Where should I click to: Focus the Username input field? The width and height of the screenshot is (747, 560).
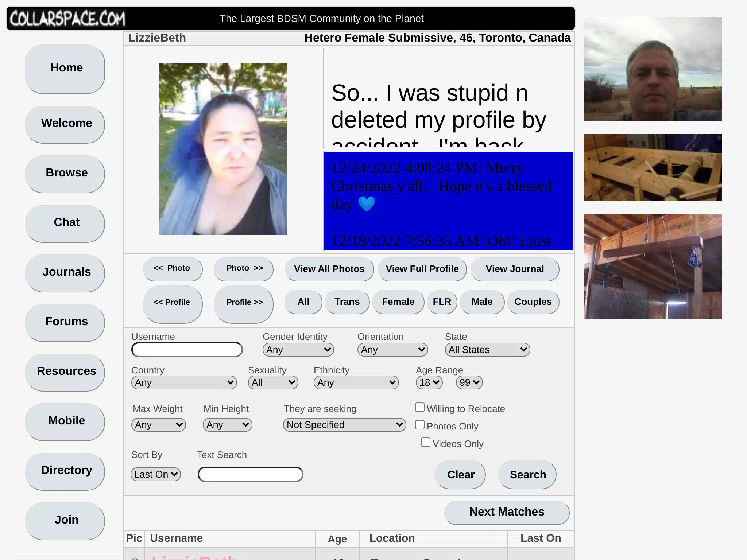187,350
